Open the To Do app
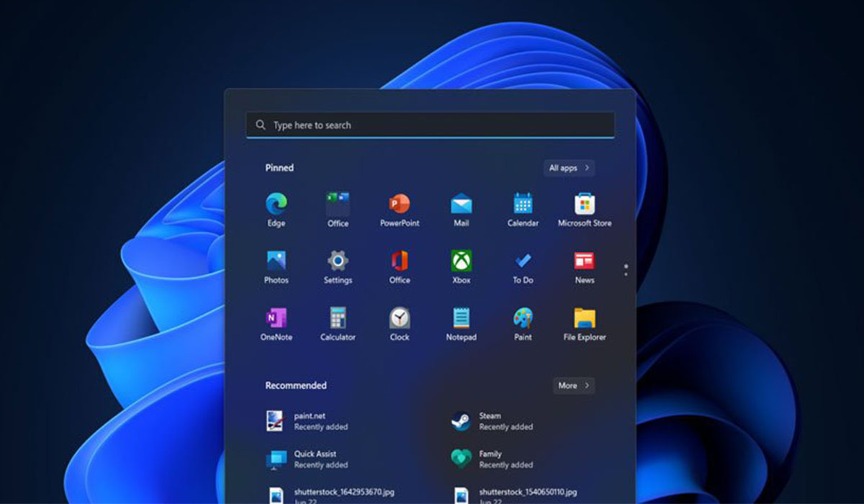 pyautogui.click(x=523, y=266)
